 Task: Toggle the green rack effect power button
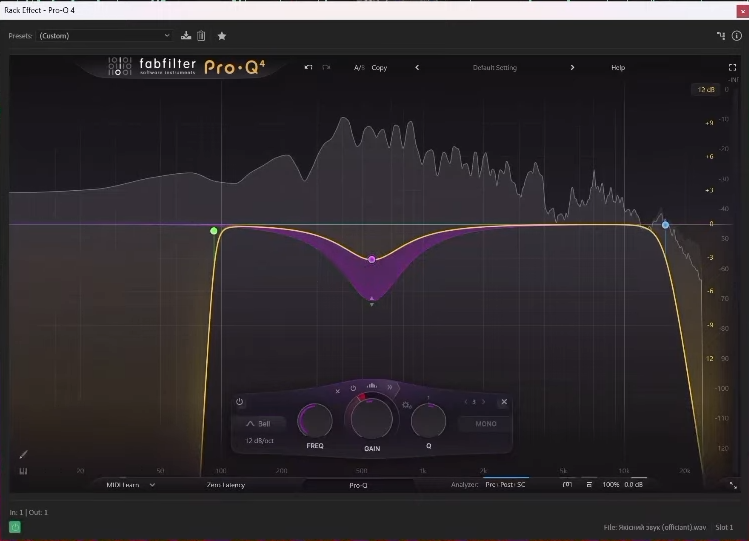point(15,527)
